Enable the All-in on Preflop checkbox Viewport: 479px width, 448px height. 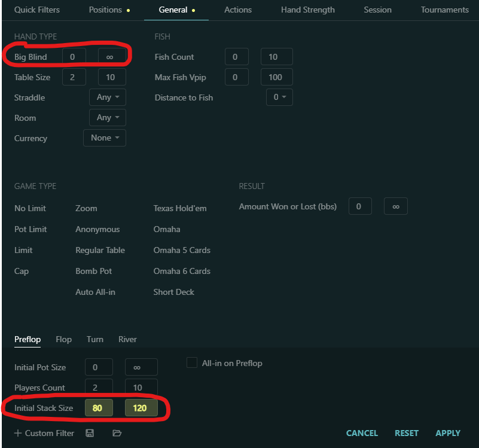[x=192, y=363]
